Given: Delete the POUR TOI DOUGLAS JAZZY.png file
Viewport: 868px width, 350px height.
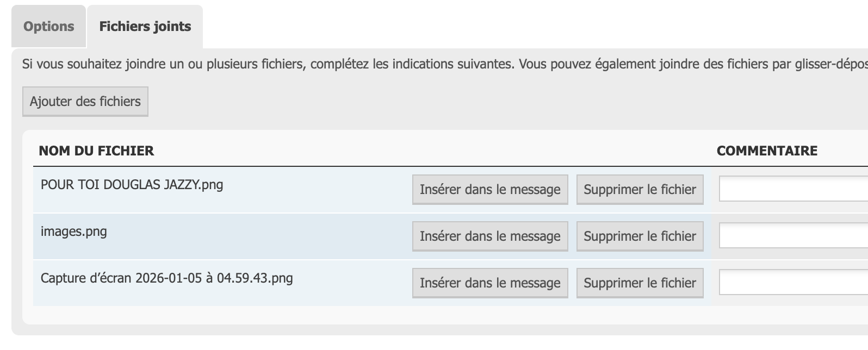Looking at the screenshot, I should tap(640, 190).
